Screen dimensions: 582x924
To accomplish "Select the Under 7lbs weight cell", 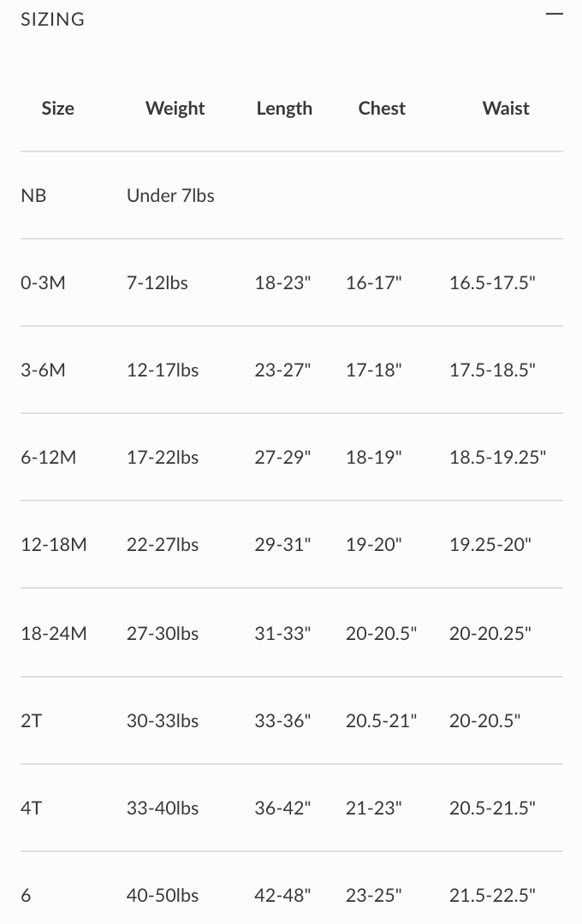I will point(170,196).
